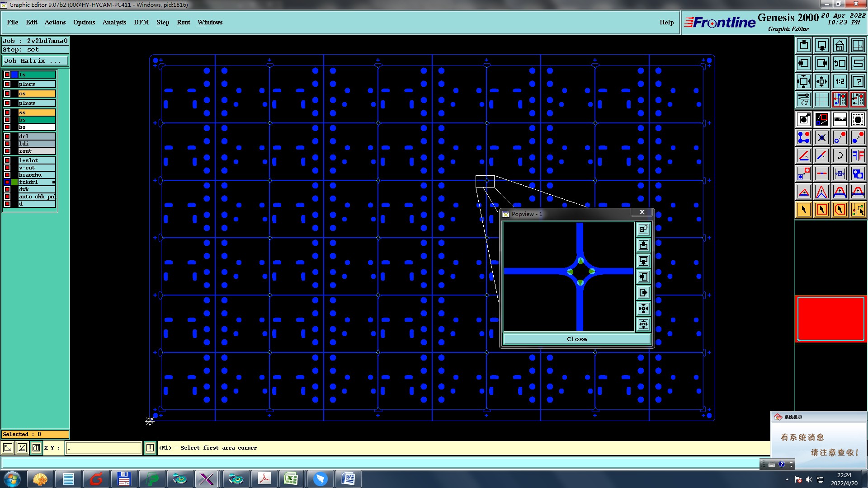Expand Popview window's top maximize icon

click(x=643, y=229)
